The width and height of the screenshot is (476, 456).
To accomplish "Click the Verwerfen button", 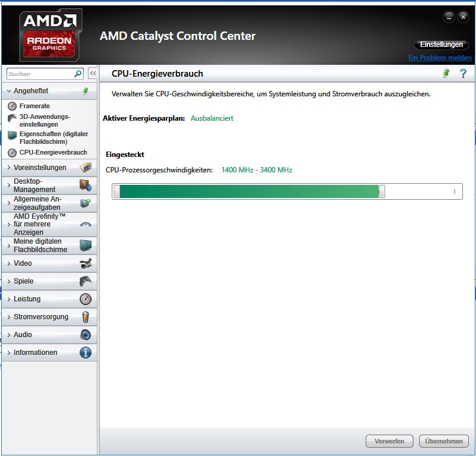I will click(x=389, y=441).
